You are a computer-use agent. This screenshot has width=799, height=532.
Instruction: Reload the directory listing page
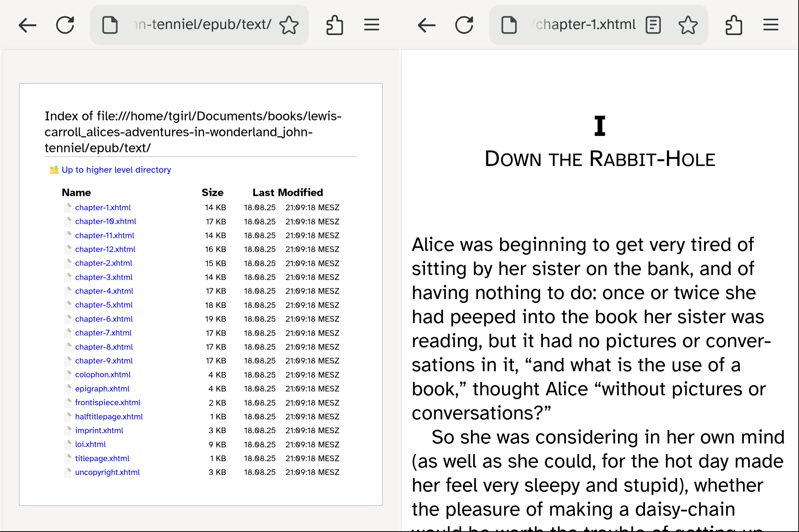pyautogui.click(x=66, y=25)
